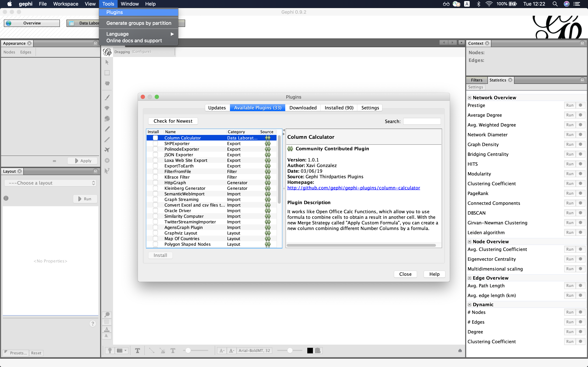Click the plugin Search input field
Screen dimensions: 588x367
coord(422,121)
